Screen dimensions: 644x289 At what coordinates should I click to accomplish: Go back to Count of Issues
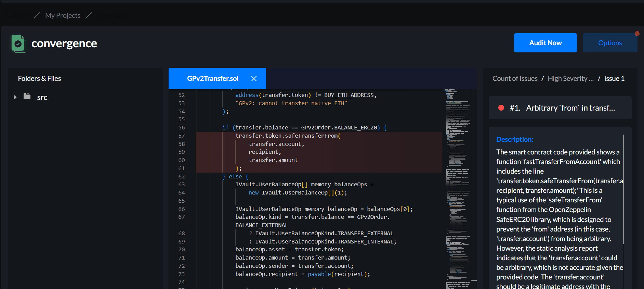click(x=515, y=79)
